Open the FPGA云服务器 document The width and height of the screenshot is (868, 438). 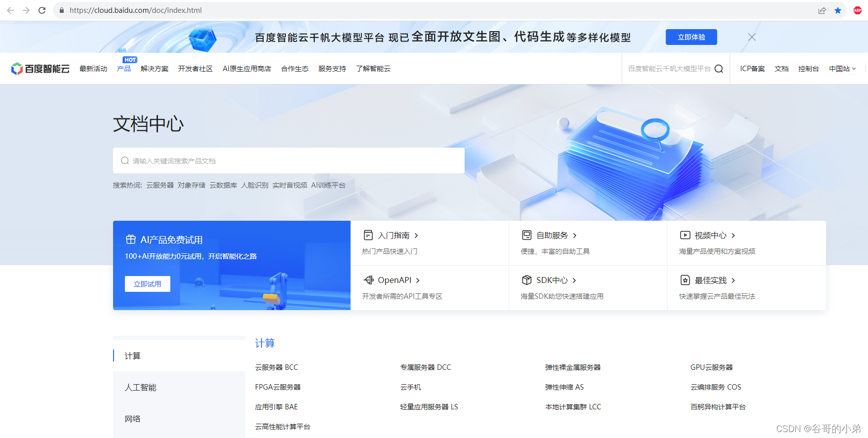(x=278, y=387)
